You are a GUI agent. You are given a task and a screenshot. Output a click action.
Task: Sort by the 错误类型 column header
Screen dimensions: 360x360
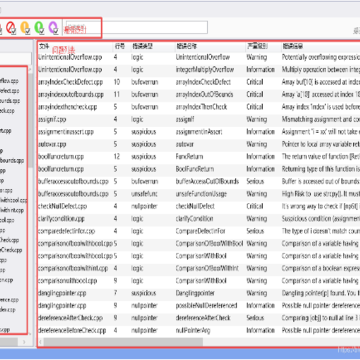pos(142,46)
